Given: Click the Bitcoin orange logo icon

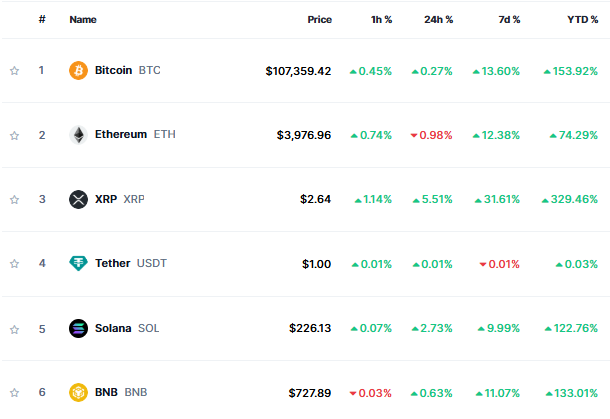Looking at the screenshot, I should [78, 70].
